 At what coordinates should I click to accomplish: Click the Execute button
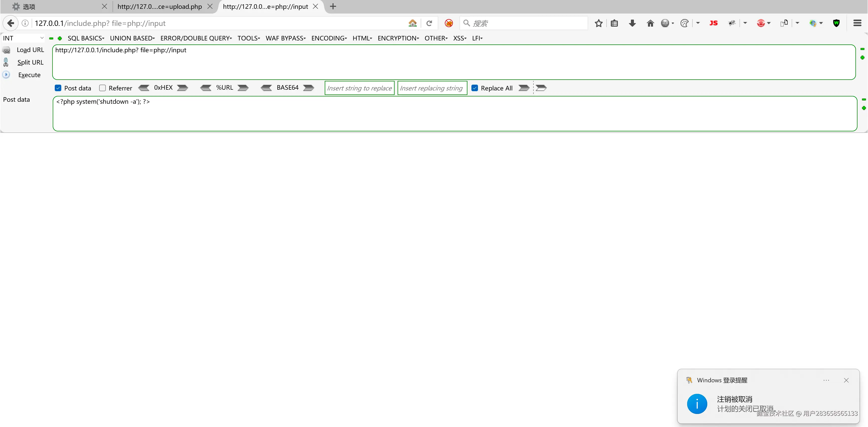tap(29, 75)
